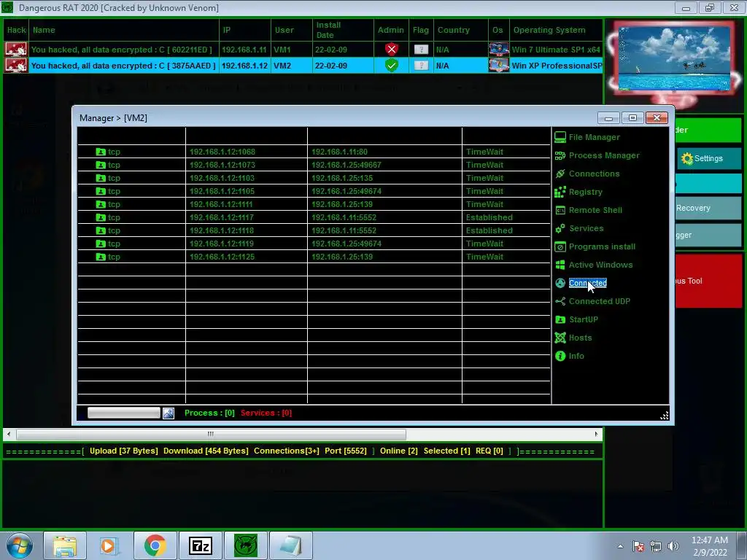Select local address 192.168.1.12:1073
Image resolution: width=747 pixels, height=560 pixels.
[222, 165]
